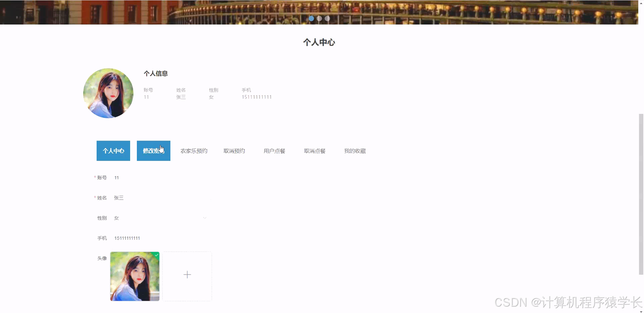This screenshot has width=644, height=313.
Task: Open the 用户点餐 section
Action: click(x=274, y=151)
